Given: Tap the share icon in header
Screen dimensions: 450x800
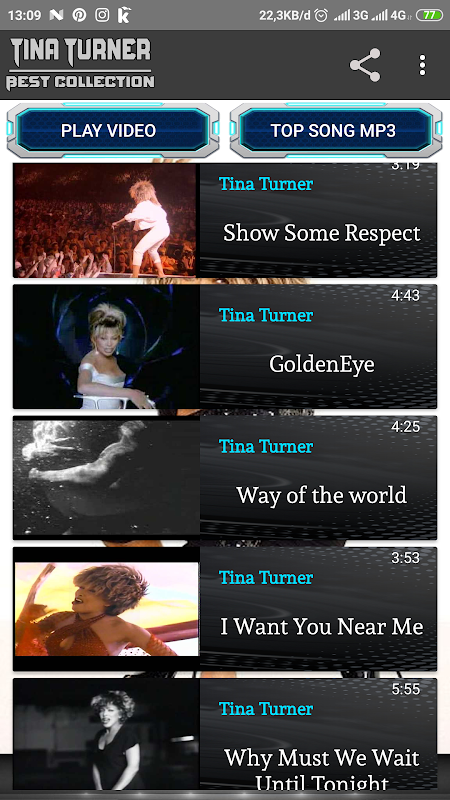Looking at the screenshot, I should click(365, 65).
